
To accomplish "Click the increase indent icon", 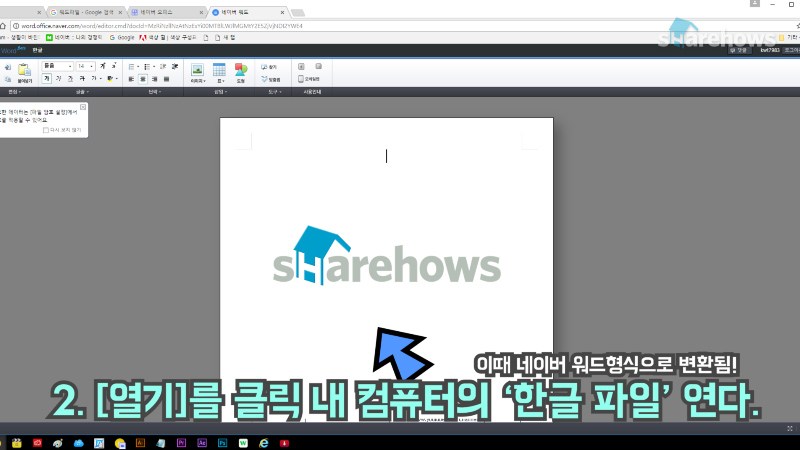I will (x=175, y=66).
